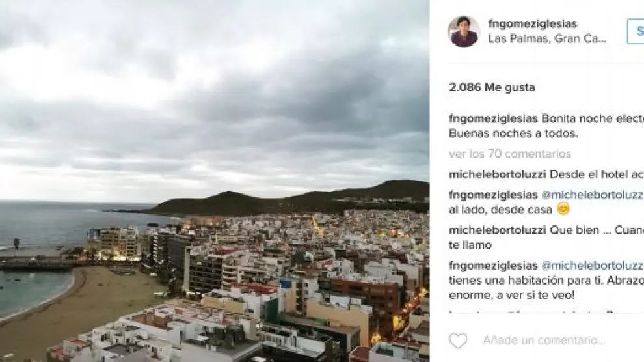The height and width of the screenshot is (362, 644).
Task: Open fngomeziglesias username in the post header
Action: click(533, 24)
